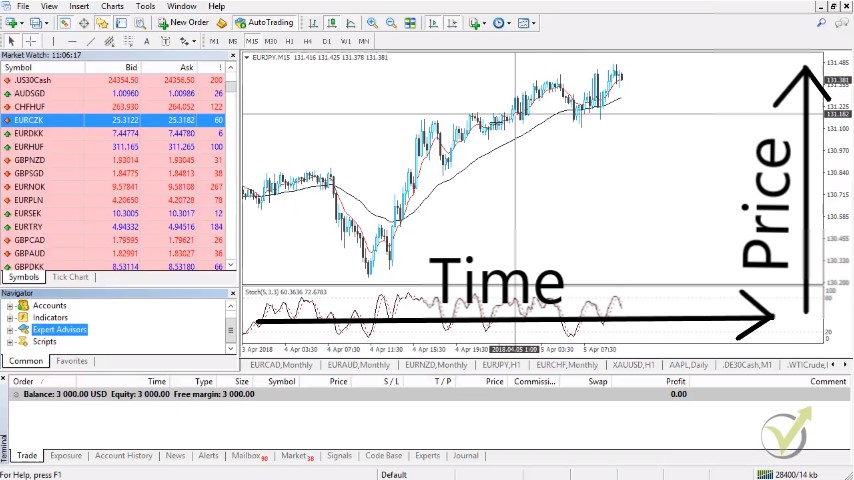
Task: Select the cursor arrow tool
Action: click(11, 41)
